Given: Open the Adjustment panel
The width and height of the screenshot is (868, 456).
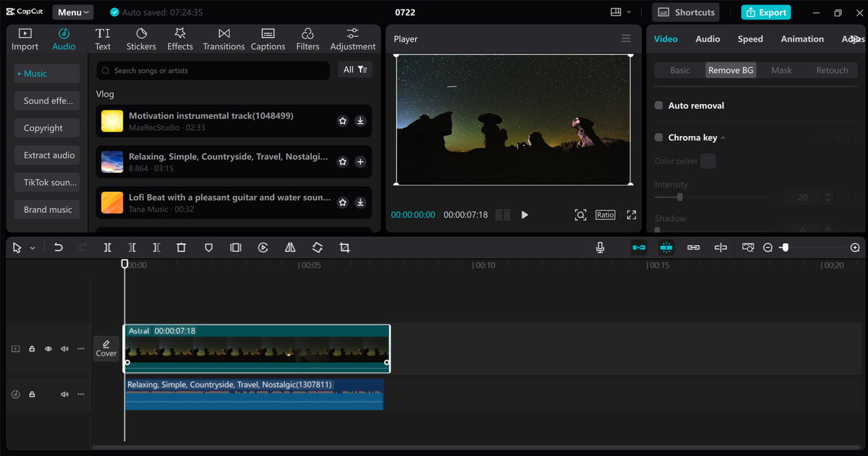Looking at the screenshot, I should coord(353,39).
